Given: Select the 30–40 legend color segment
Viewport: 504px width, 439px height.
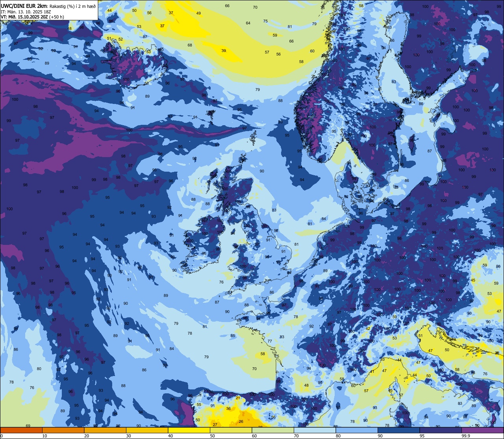Looking at the screenshot, I should (147, 430).
